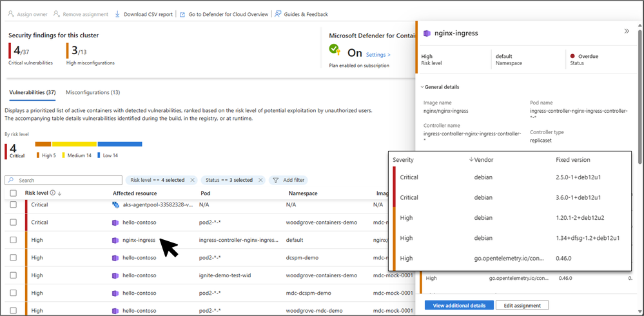Click Download CSV report
The image size is (644, 316).
tap(143, 14)
